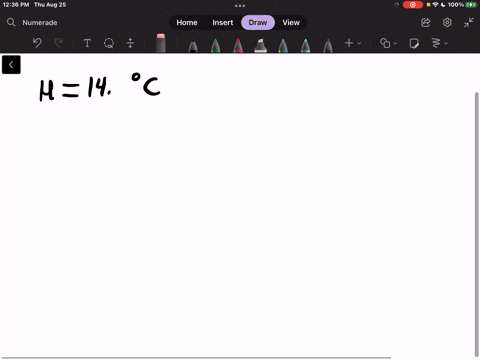Open the ink-to-text tool
The image size is (480, 360).
(436, 43)
